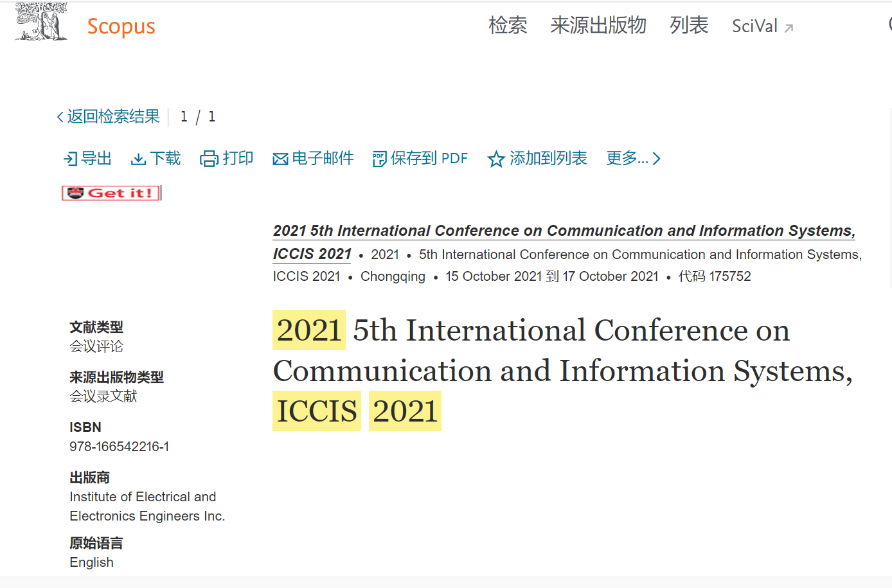This screenshot has height=588, width=892.
Task: Open the 检索 search menu
Action: [x=508, y=25]
